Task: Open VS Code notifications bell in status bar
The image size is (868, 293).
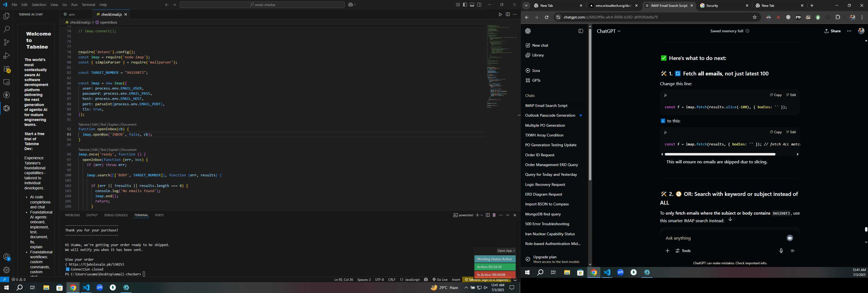Action: (515, 279)
